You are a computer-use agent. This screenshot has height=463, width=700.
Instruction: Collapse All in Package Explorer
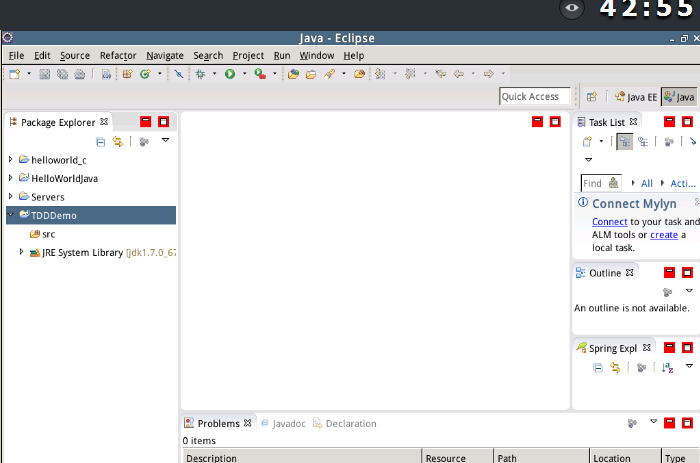pos(100,142)
